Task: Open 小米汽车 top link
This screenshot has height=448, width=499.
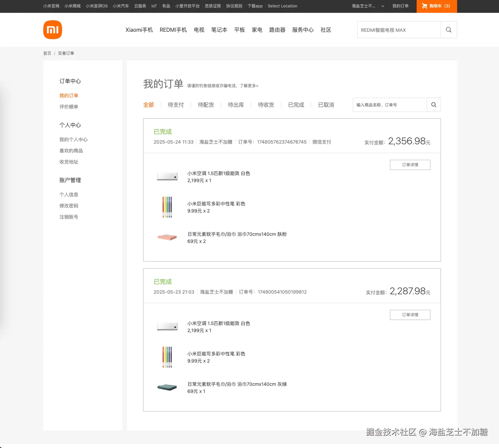Action: 121,6
